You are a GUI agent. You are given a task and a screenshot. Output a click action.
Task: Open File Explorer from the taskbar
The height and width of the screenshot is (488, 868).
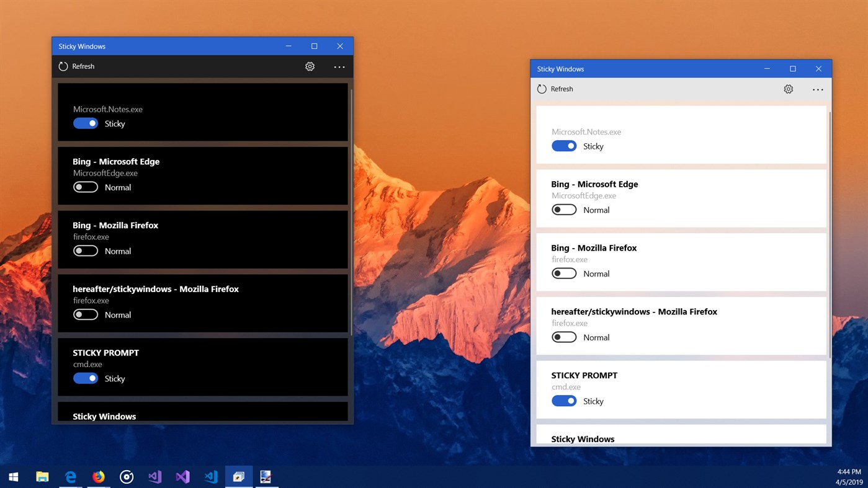pos(42,476)
